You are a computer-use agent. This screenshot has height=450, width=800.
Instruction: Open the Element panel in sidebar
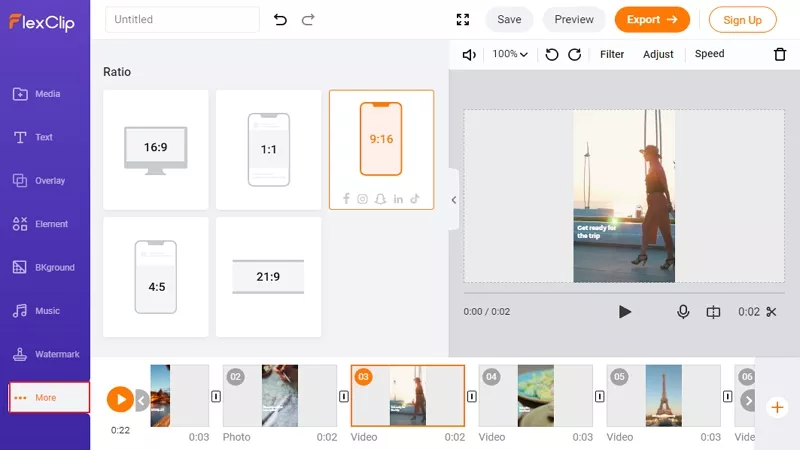[x=40, y=224]
